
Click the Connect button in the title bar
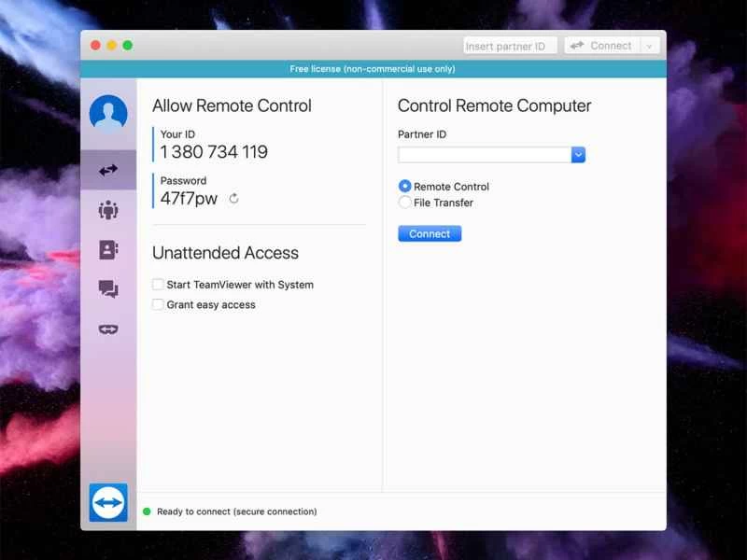(x=605, y=45)
